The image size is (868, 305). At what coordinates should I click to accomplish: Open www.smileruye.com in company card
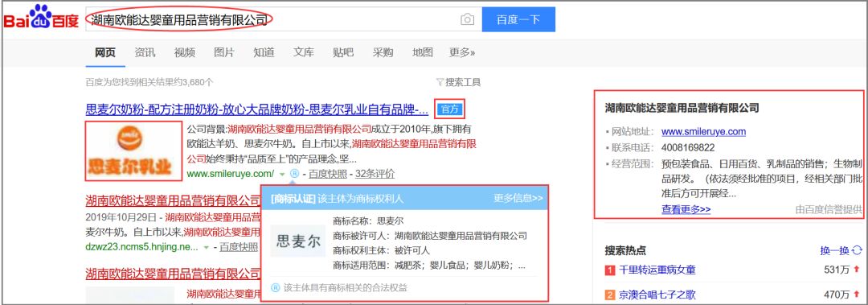click(x=703, y=132)
